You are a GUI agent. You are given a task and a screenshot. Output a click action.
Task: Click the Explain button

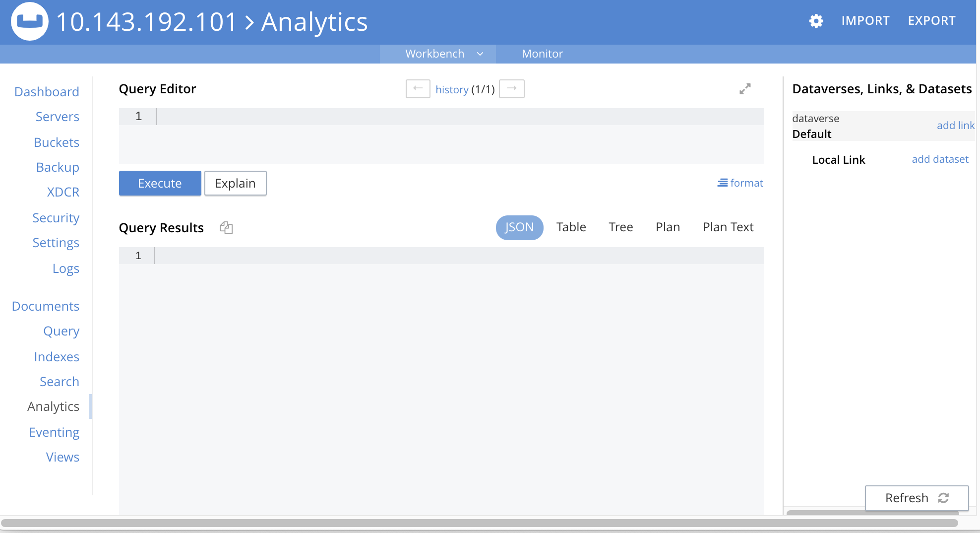pyautogui.click(x=235, y=183)
